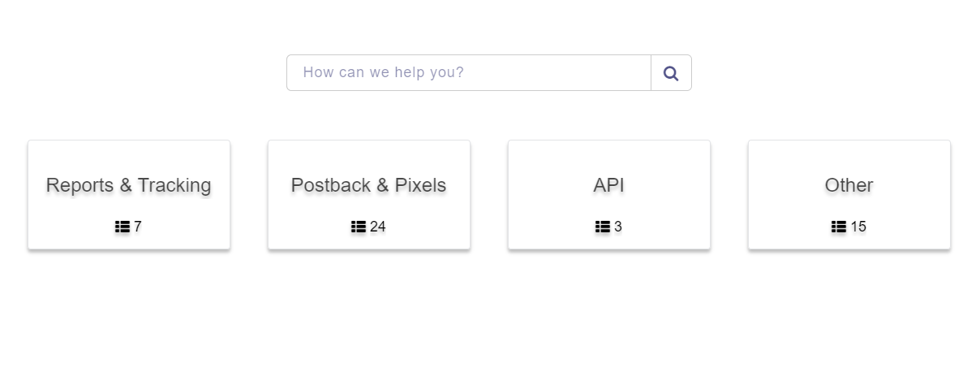This screenshot has width=980, height=372.
Task: Click the API card's top blank area
Action: tap(609, 154)
